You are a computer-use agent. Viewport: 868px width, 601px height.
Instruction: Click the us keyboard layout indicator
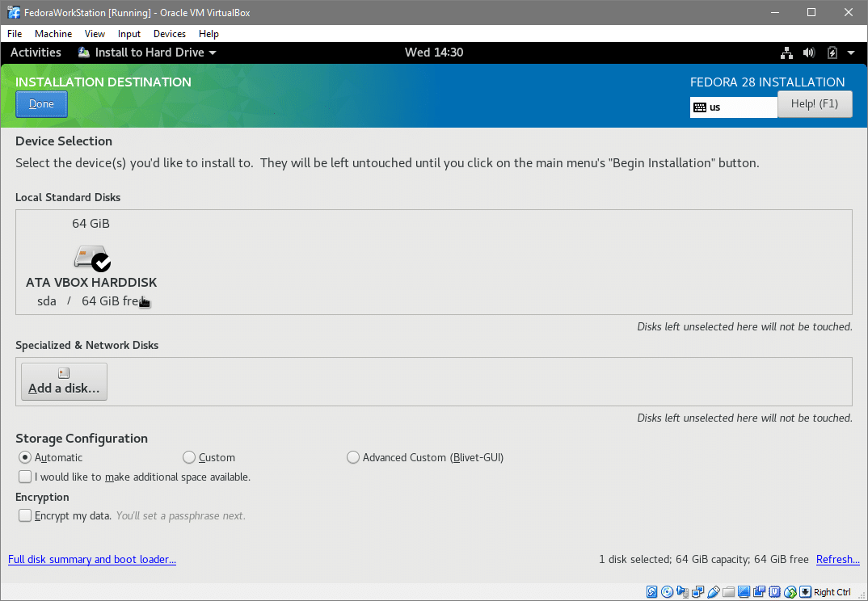734,107
